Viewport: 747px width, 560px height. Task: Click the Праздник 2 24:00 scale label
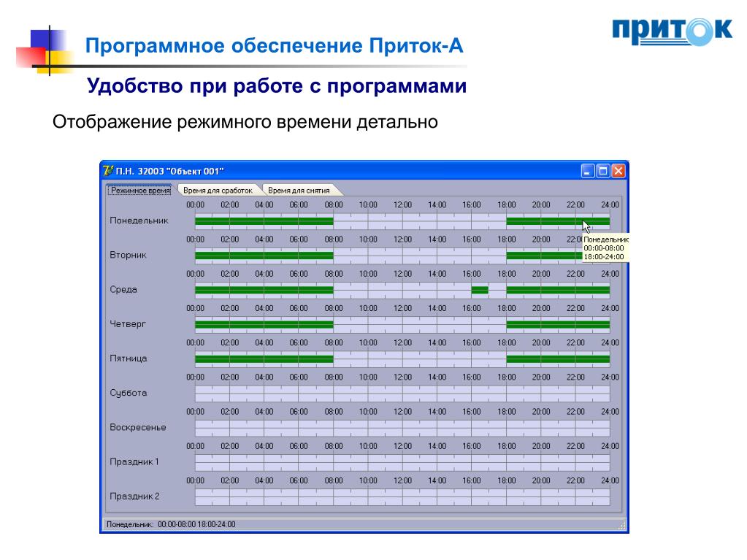click(610, 480)
